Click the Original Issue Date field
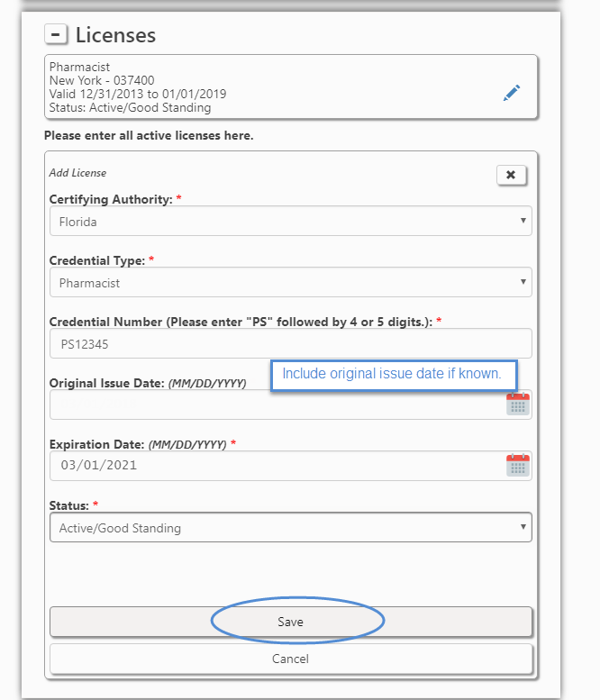 pyautogui.click(x=277, y=405)
